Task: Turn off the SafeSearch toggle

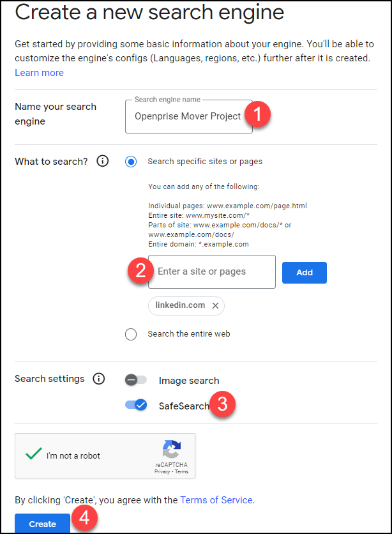Action: click(x=136, y=405)
